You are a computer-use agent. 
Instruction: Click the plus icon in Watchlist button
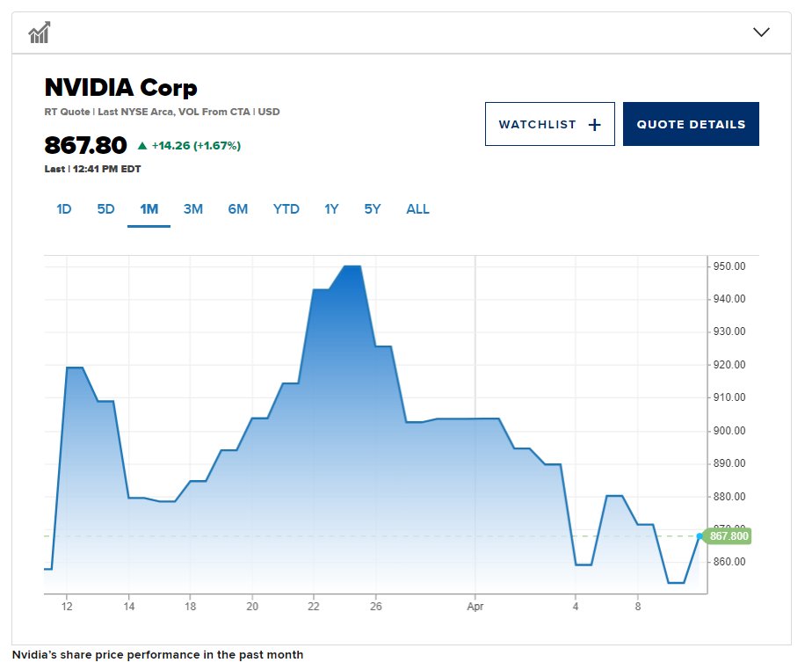pyautogui.click(x=595, y=124)
